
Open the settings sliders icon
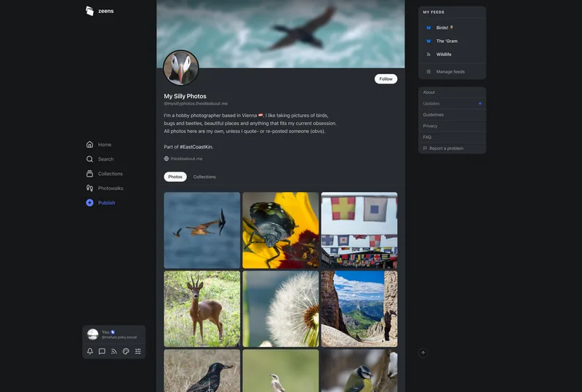point(137,351)
